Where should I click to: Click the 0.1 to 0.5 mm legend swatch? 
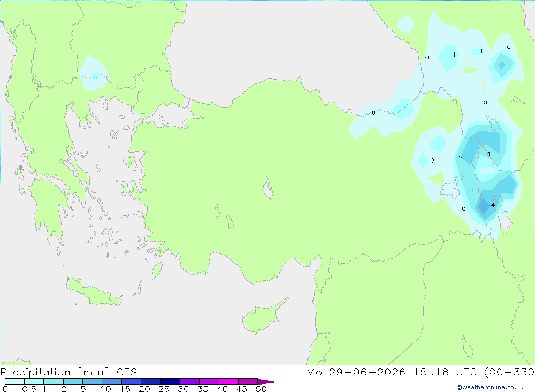point(14,381)
